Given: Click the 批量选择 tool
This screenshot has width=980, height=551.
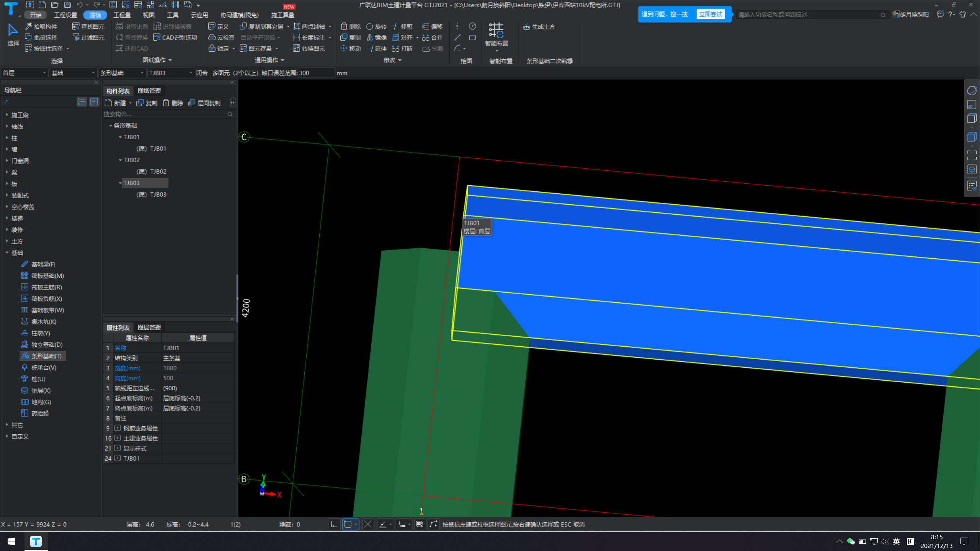Looking at the screenshot, I should (41, 37).
